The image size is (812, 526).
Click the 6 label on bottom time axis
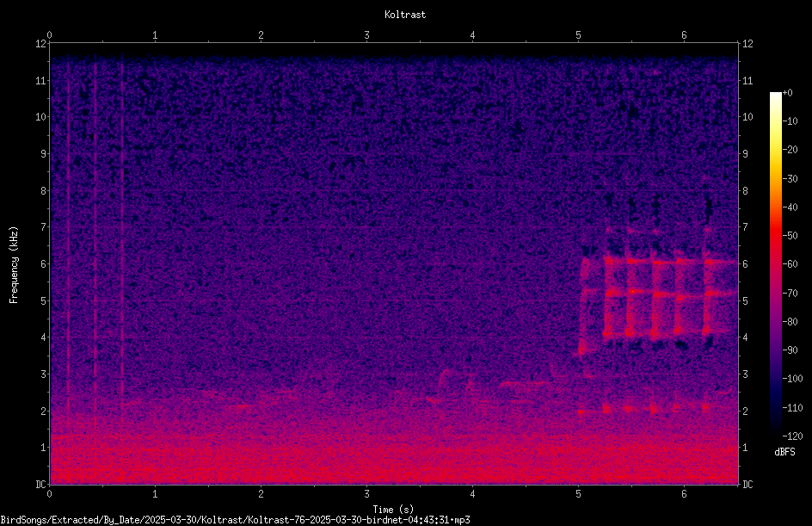(x=684, y=494)
